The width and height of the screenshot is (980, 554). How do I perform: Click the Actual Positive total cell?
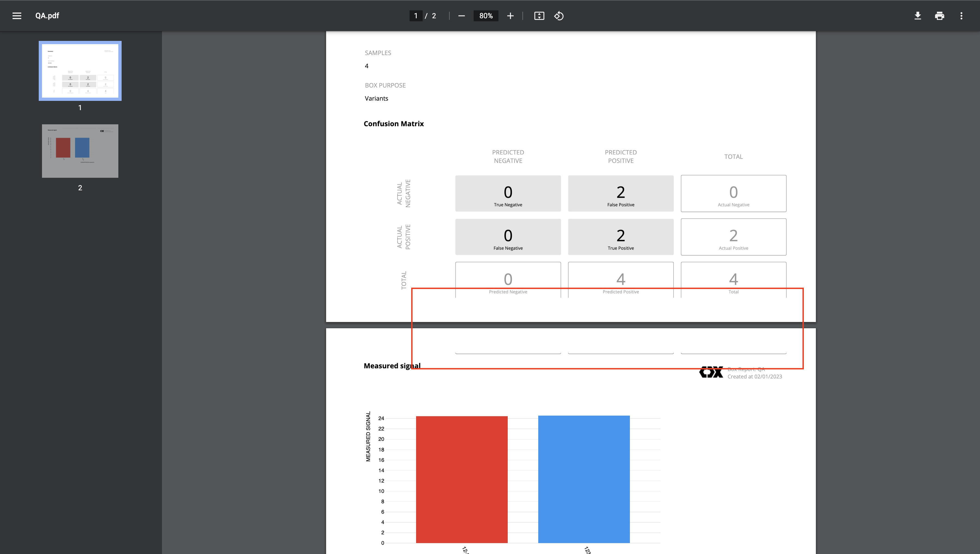pos(733,237)
